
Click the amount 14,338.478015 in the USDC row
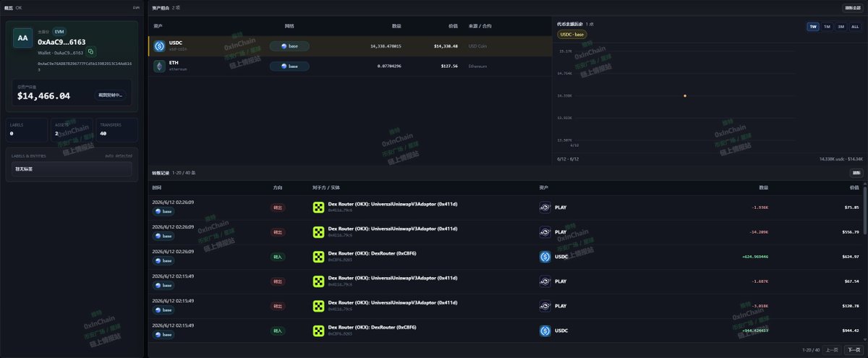[386, 46]
